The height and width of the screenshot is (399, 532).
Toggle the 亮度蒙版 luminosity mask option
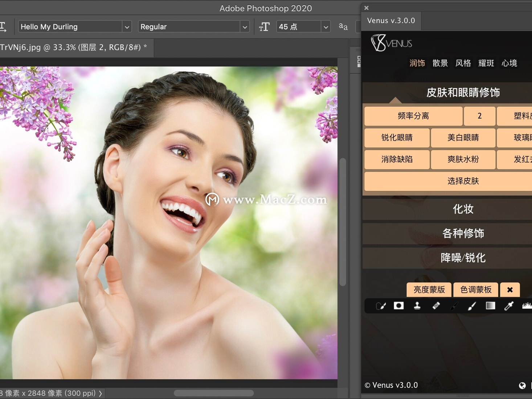[429, 289]
